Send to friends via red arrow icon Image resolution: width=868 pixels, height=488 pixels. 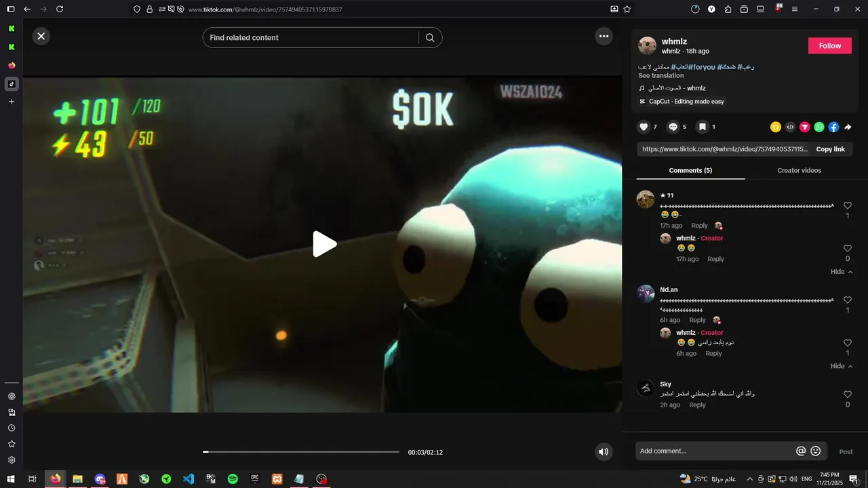click(805, 127)
